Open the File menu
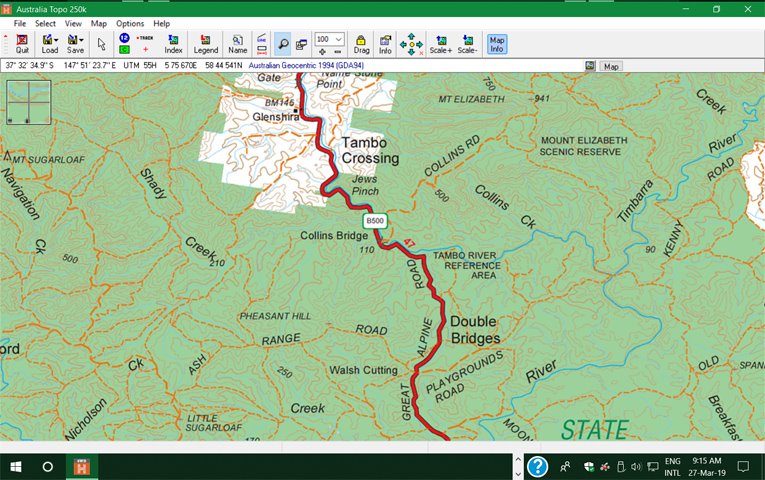 [20, 23]
